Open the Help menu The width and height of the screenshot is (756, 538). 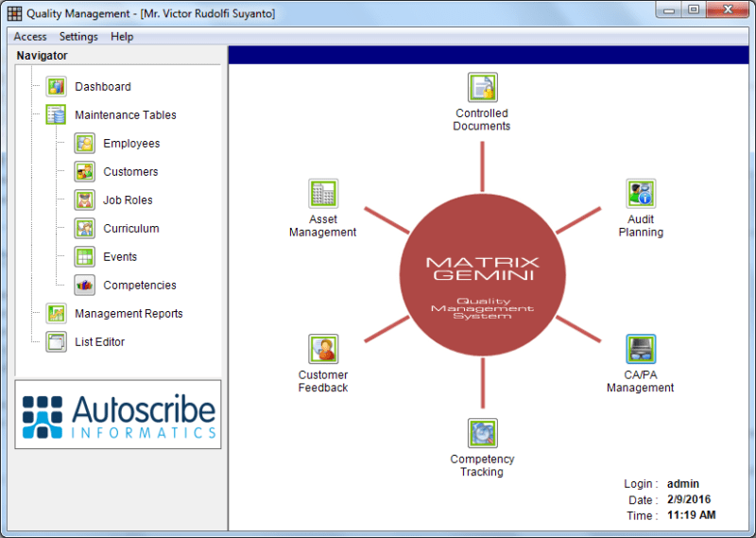tap(122, 37)
